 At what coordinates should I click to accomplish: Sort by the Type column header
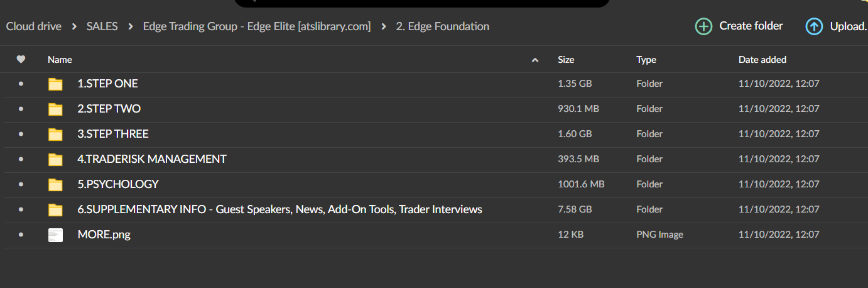(x=646, y=60)
